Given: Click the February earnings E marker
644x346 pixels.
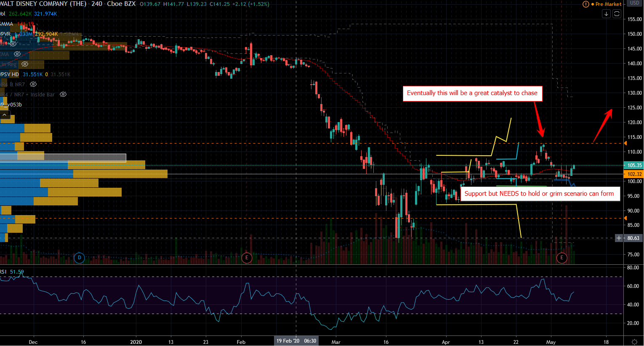Looking at the screenshot, I should [x=247, y=258].
